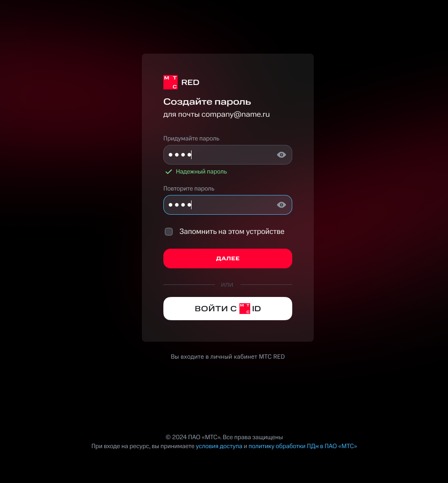Click the green checkmark next to 'Надежный пароль'
This screenshot has width=448, height=483.
click(x=169, y=172)
